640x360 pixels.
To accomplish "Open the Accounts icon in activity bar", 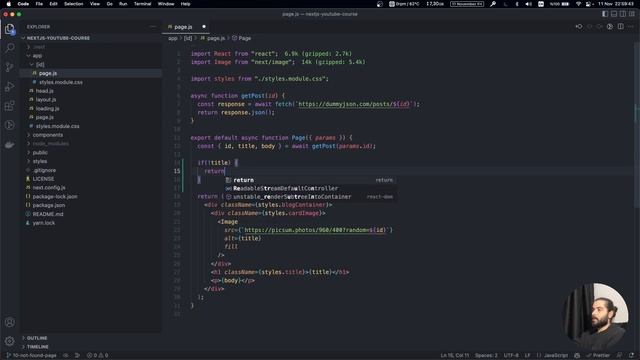I will tap(9, 322).
